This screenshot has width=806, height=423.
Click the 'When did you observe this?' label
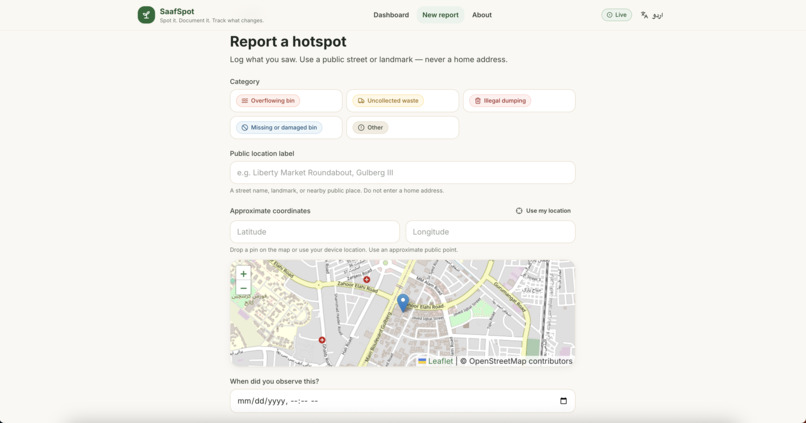pos(274,381)
